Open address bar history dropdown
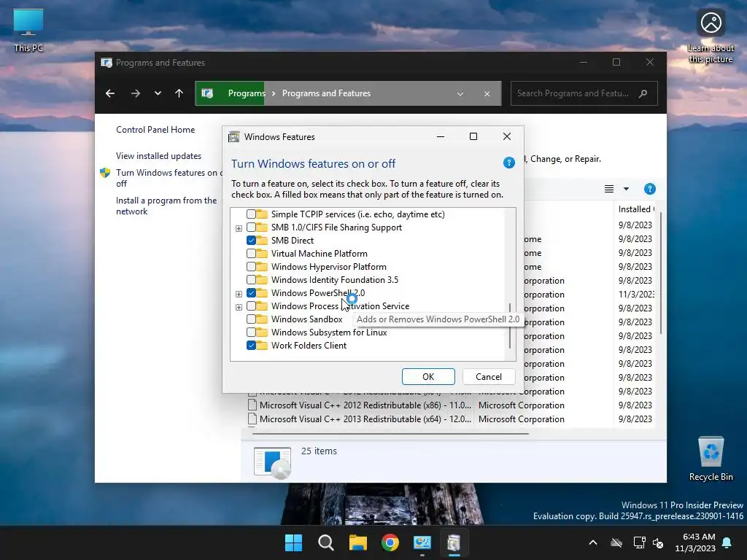This screenshot has width=747, height=560. pos(460,94)
